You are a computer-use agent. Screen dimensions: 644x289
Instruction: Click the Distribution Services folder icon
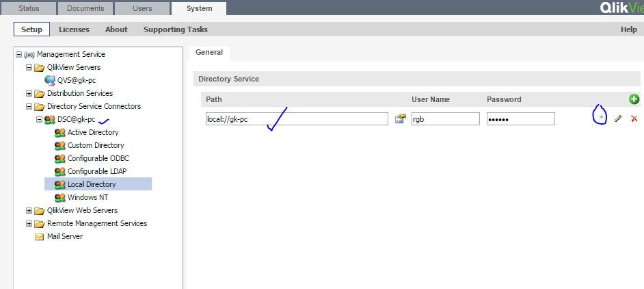(x=40, y=93)
